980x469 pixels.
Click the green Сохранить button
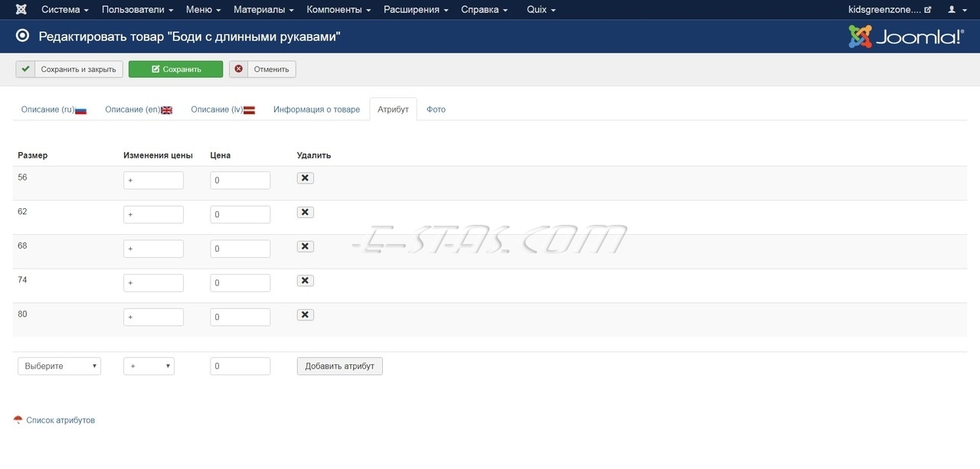click(175, 69)
